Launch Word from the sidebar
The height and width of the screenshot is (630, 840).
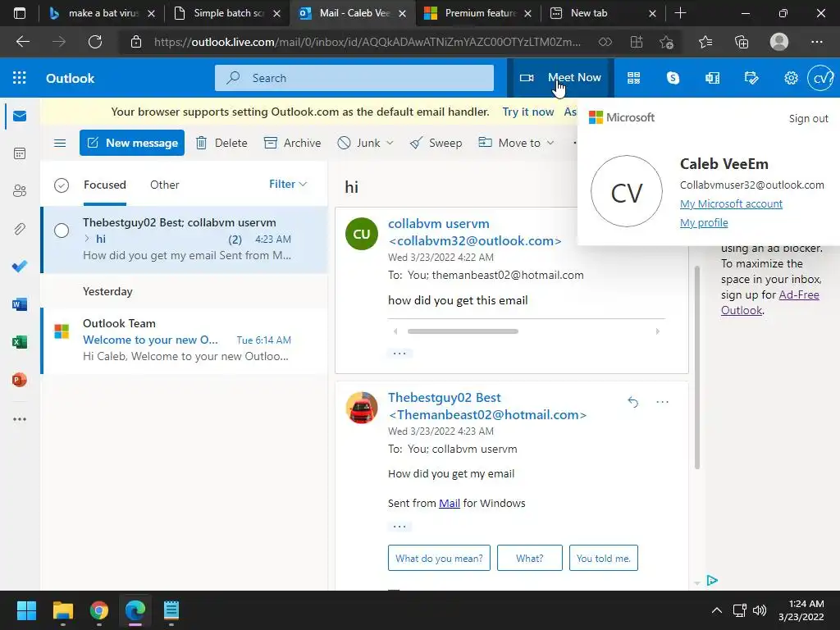(x=20, y=304)
